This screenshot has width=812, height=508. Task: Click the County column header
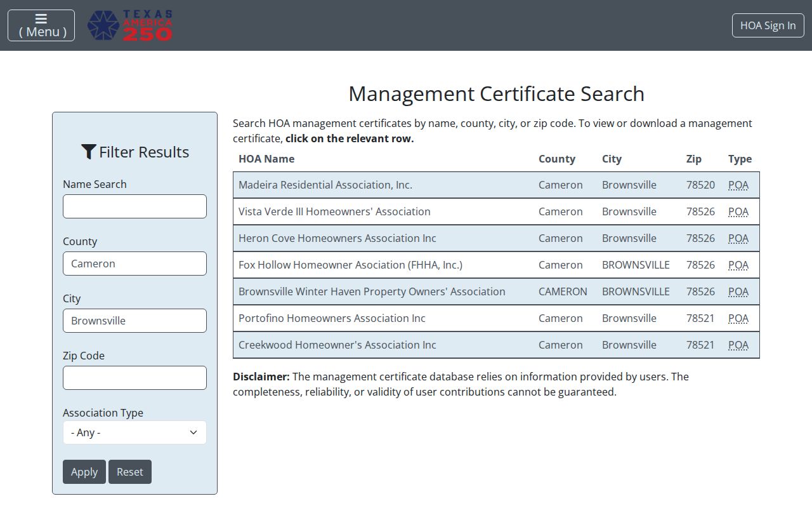coord(557,159)
